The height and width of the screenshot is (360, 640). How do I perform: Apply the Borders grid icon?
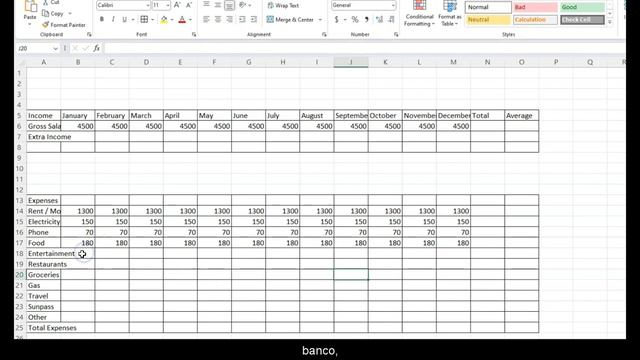pos(144,19)
